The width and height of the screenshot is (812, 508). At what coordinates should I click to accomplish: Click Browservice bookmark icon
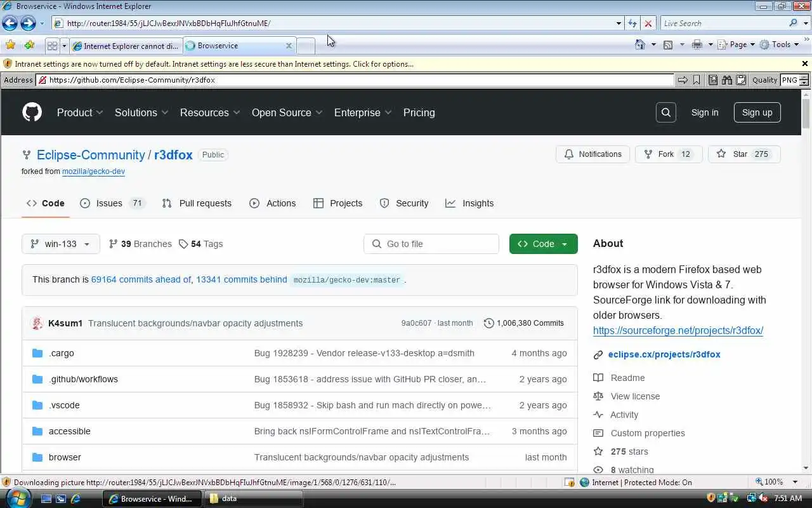697,80
